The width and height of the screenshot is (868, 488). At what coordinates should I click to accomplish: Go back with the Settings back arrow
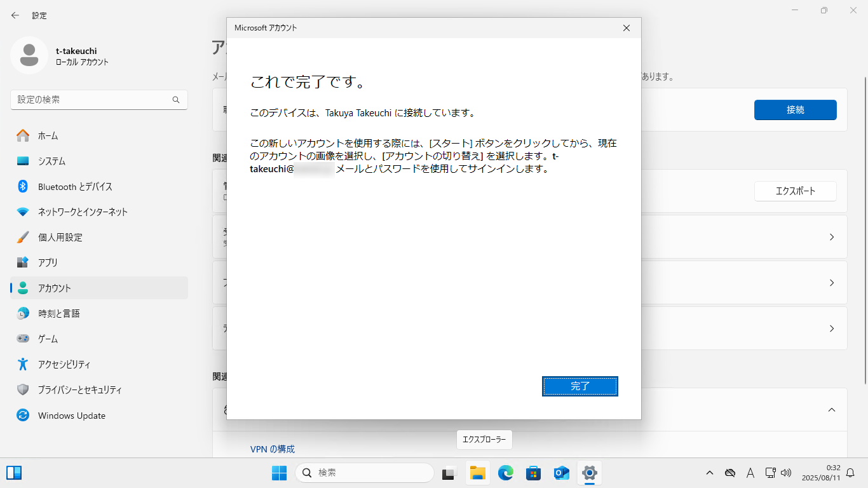15,15
